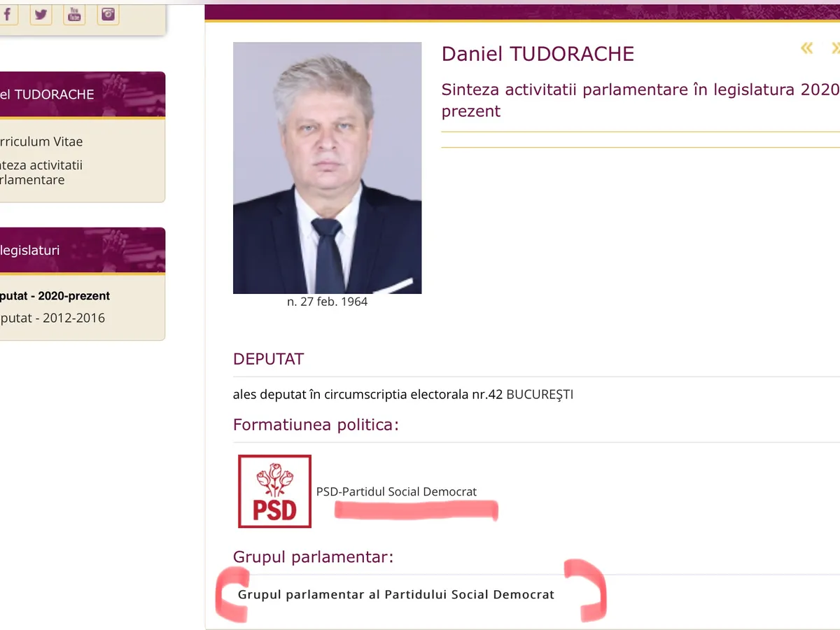The width and height of the screenshot is (840, 630).
Task: Click the Daniel TUDORACHE page title
Action: click(538, 54)
